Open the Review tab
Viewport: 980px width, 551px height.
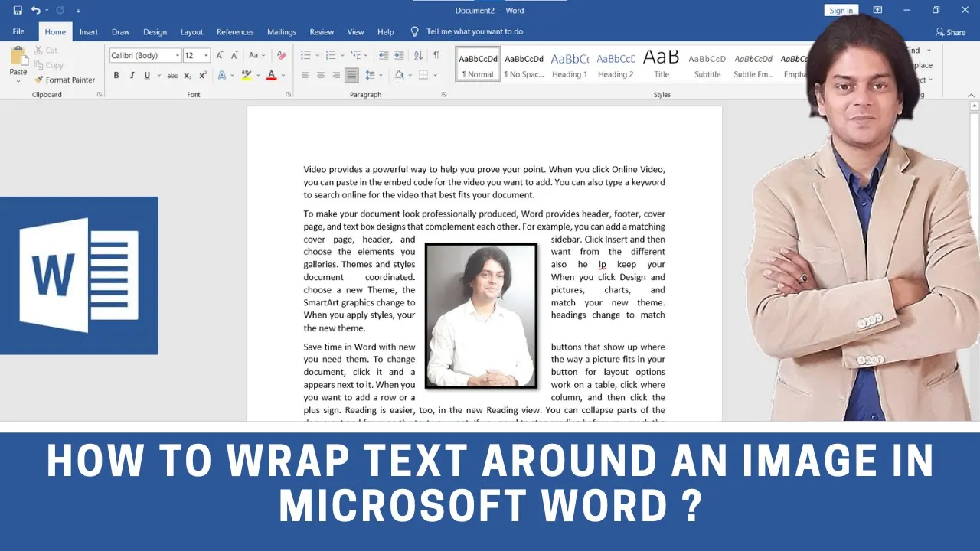pos(322,32)
